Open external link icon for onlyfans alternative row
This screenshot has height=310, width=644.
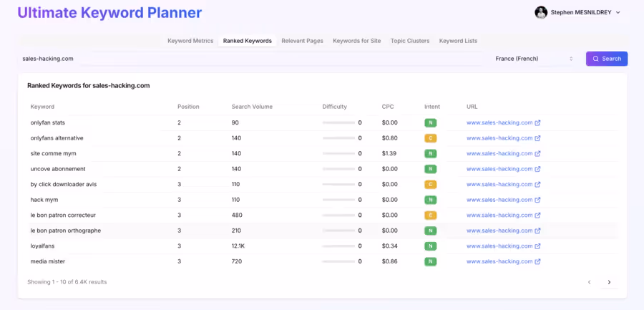point(537,138)
